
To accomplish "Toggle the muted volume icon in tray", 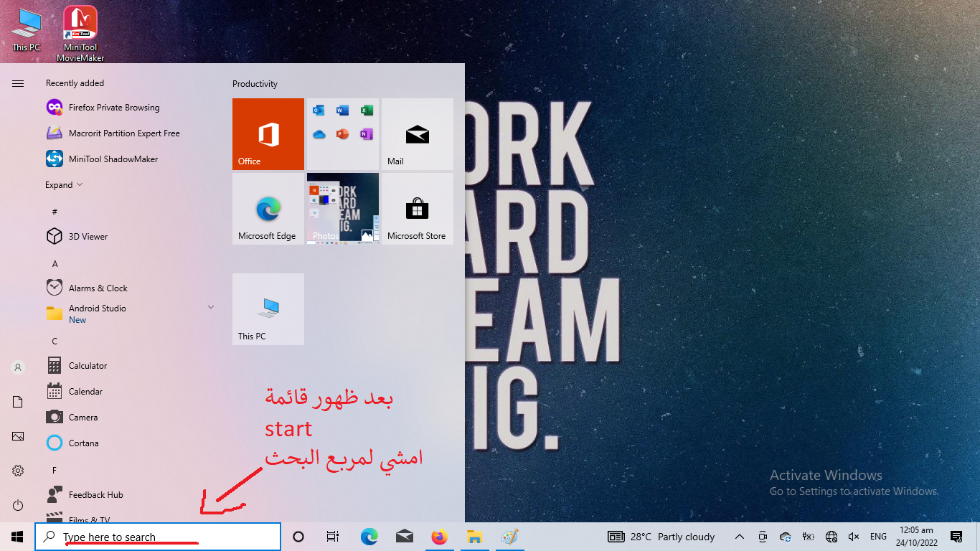I will [x=854, y=537].
